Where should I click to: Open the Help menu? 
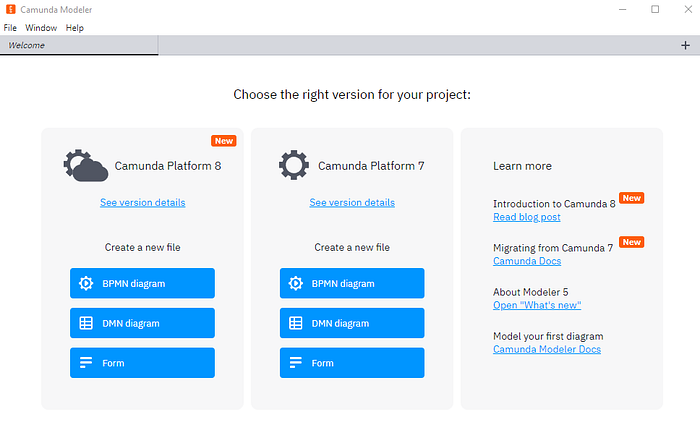click(x=75, y=27)
